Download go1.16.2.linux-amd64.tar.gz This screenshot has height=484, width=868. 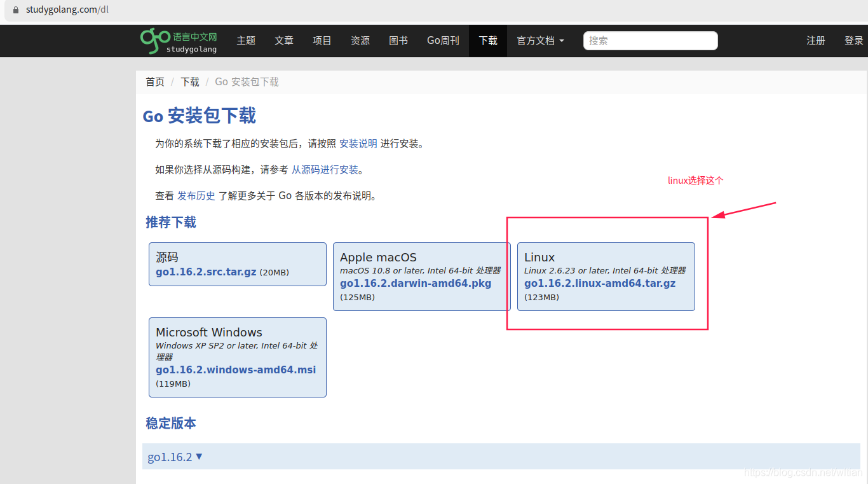pyautogui.click(x=600, y=284)
